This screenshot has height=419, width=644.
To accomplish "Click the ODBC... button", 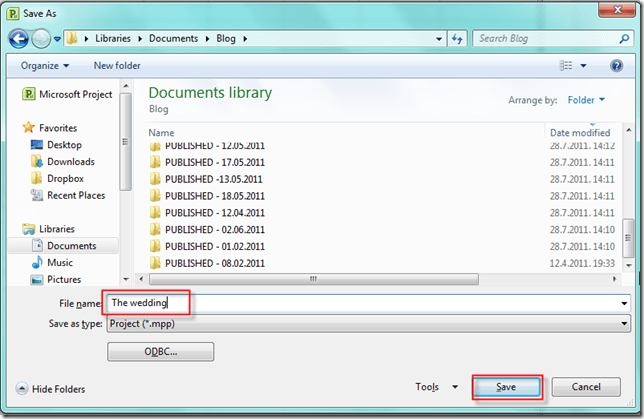I will click(x=160, y=352).
